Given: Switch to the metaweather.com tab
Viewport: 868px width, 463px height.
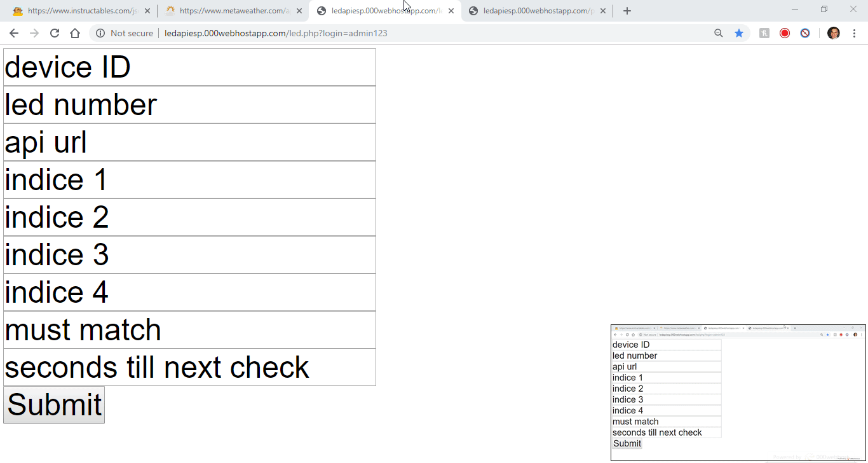Looking at the screenshot, I should 229,10.
